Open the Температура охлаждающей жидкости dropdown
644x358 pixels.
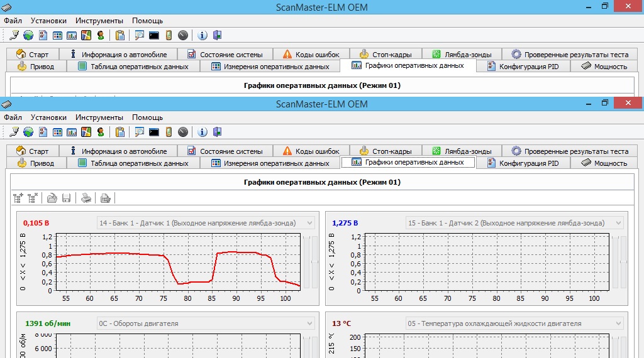[618, 323]
